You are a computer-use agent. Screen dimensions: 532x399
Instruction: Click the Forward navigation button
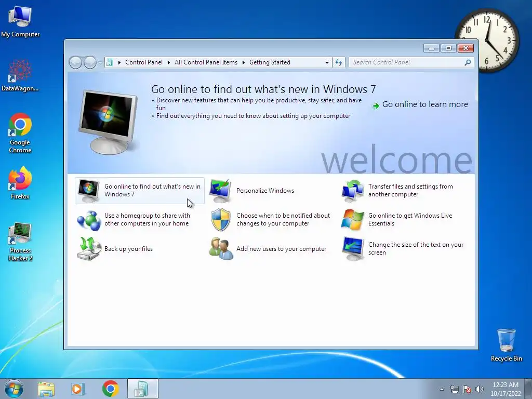click(x=90, y=62)
